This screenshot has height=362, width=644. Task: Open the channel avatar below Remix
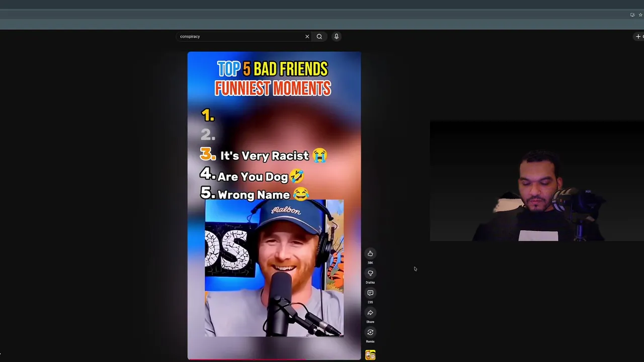point(370,355)
